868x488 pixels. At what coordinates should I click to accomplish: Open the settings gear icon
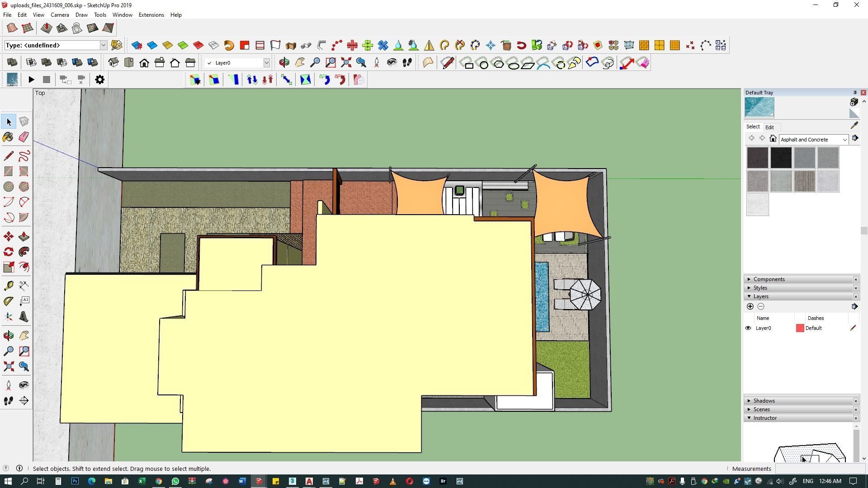[x=99, y=80]
